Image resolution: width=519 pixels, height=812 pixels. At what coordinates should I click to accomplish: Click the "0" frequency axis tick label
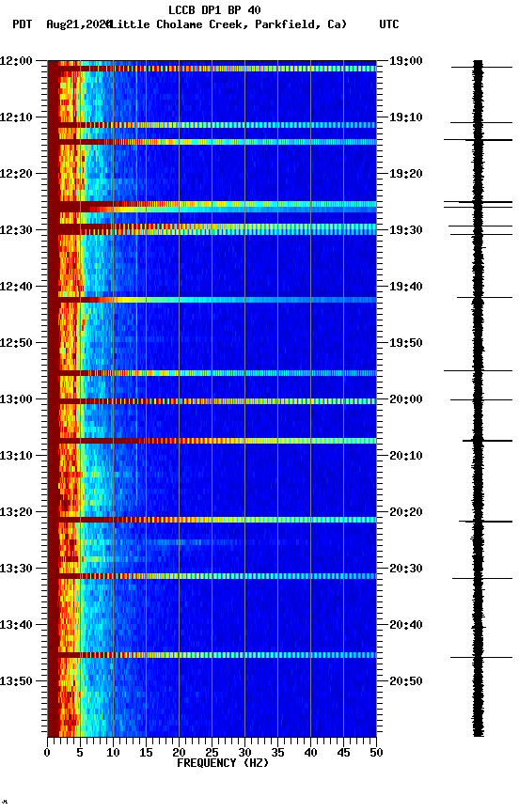tap(47, 753)
